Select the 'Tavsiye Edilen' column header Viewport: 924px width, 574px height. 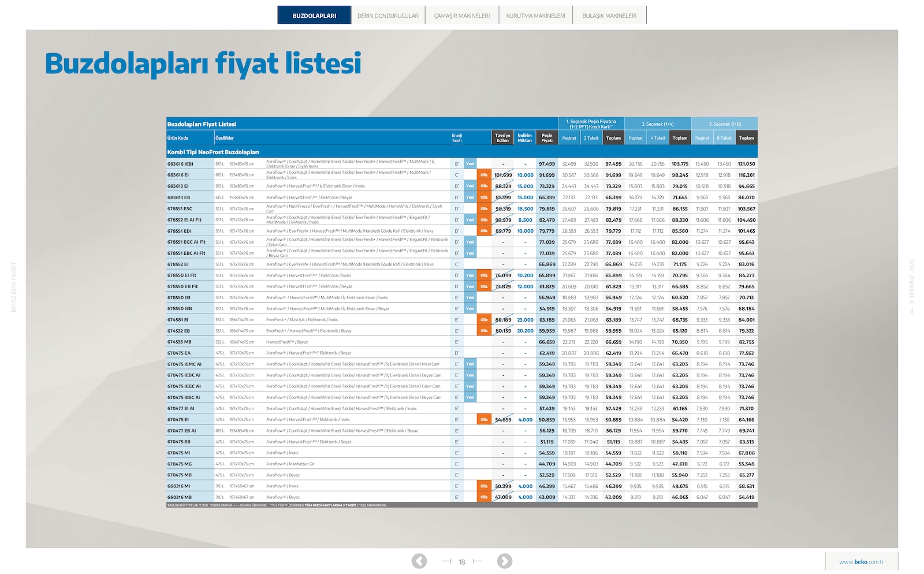pos(502,138)
